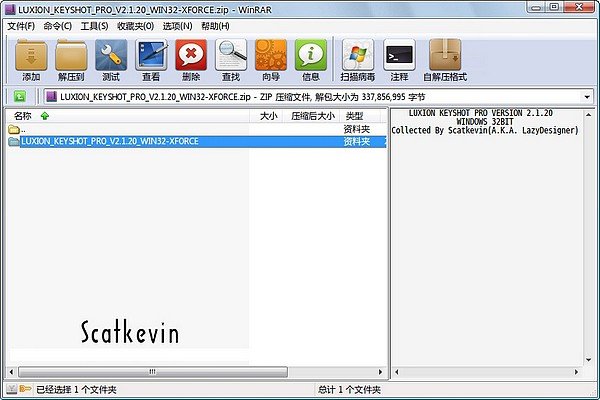This screenshot has width=600, height=400.
Task: Expand the archive path dropdown arrow
Action: click(x=587, y=97)
